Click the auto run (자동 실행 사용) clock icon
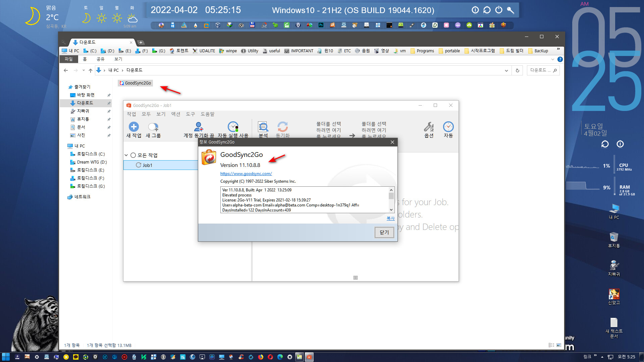 click(233, 127)
